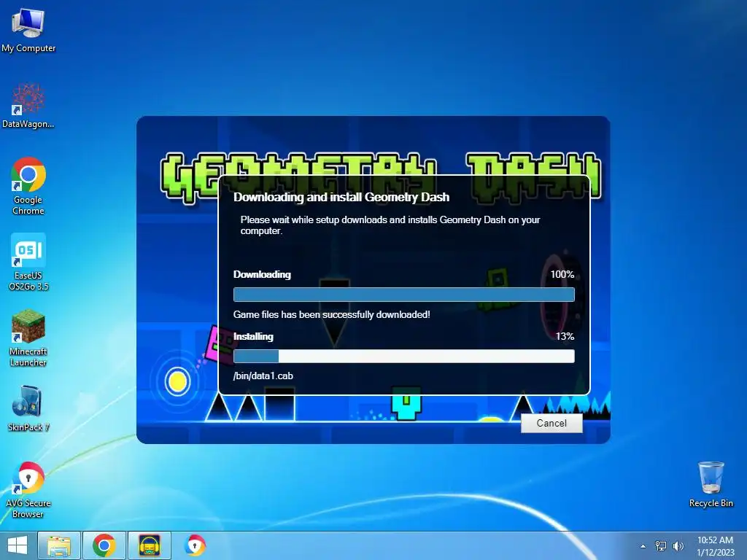Viewport: 747px width, 560px height.
Task: Focus the Geometry Dash installer taskbar icon
Action: pos(149,545)
